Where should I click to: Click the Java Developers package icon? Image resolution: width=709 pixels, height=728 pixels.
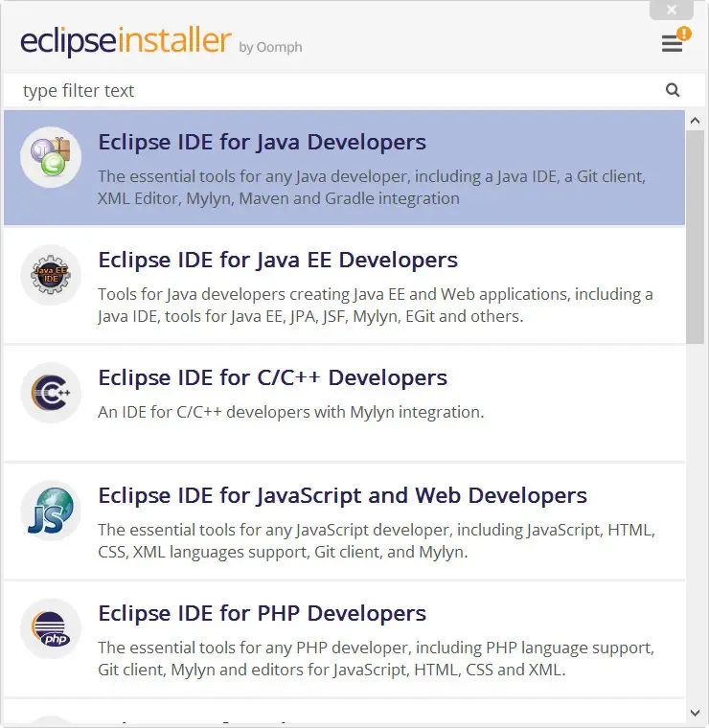tap(51, 157)
